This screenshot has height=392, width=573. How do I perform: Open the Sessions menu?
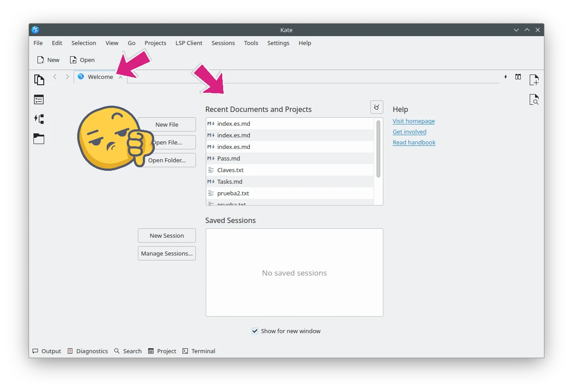tap(223, 43)
